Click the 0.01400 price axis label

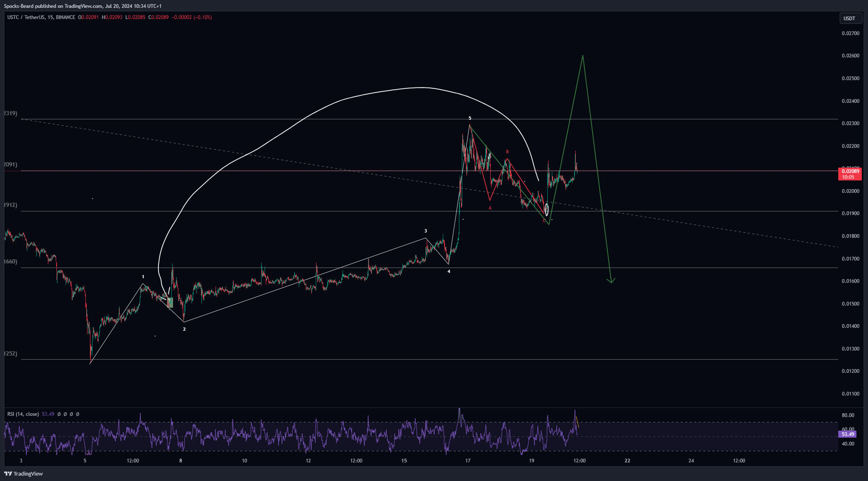coord(850,326)
